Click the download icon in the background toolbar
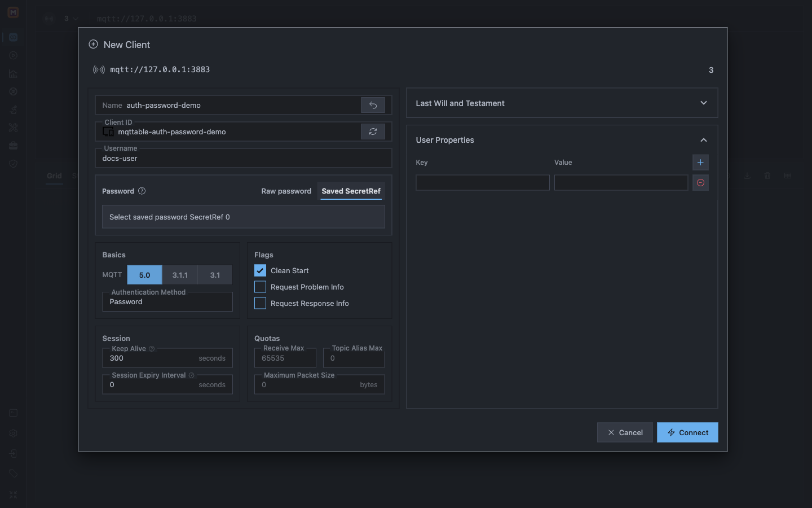Screen dimensions: 812x508 (747, 176)
